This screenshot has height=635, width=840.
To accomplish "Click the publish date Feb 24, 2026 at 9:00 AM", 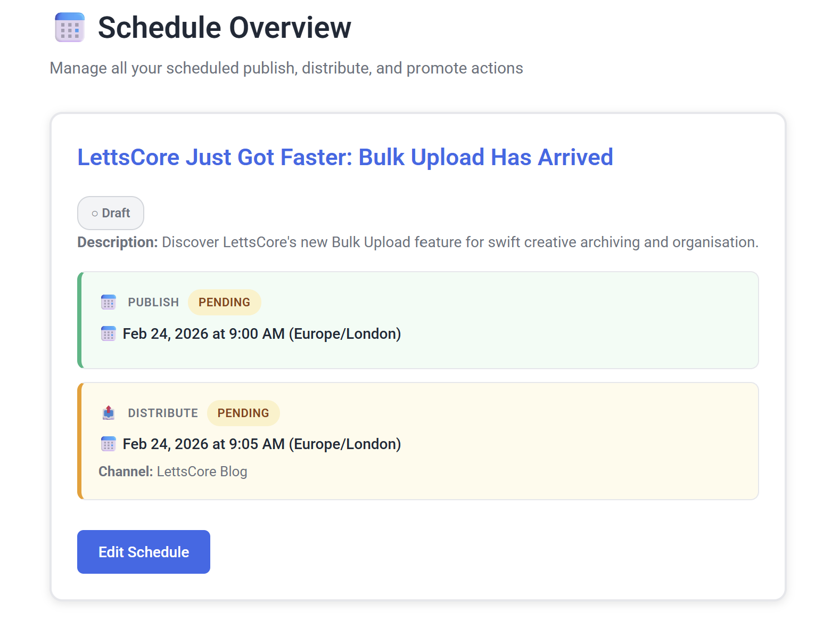I will (x=262, y=334).
